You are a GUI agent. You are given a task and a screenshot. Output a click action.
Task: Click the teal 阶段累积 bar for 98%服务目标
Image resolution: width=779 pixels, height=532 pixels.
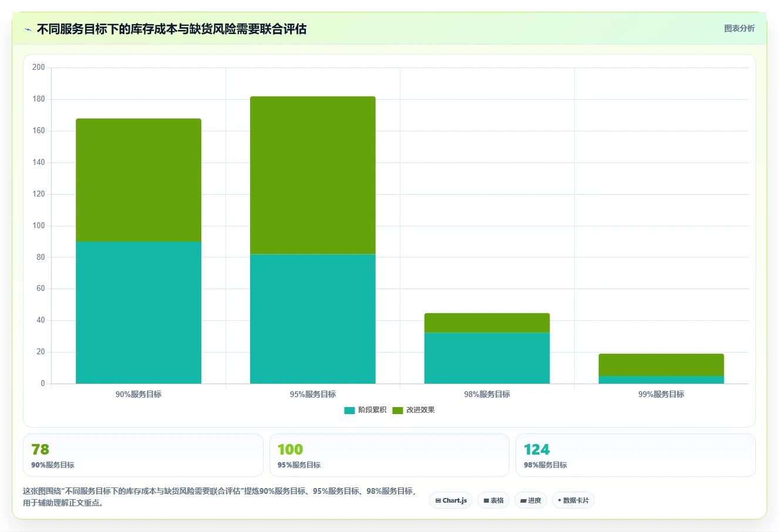(x=487, y=358)
